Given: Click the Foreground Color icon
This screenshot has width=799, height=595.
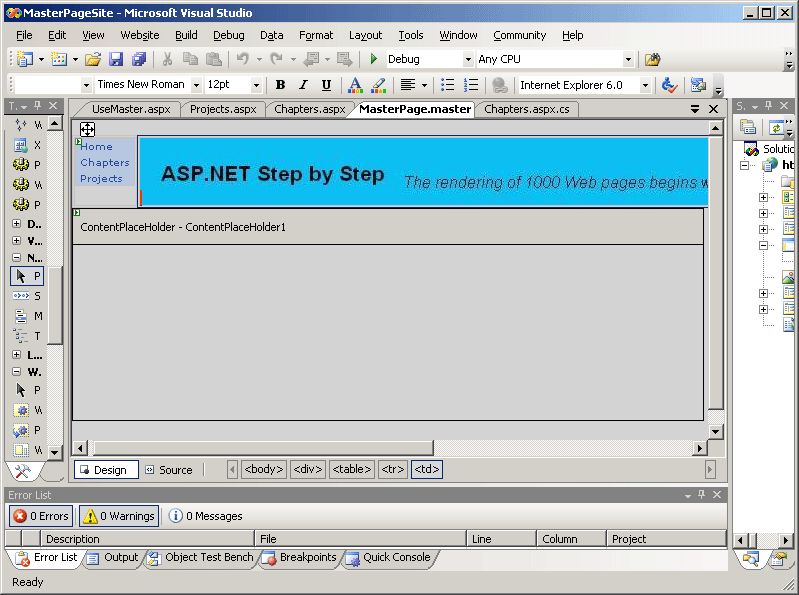Looking at the screenshot, I should [354, 86].
